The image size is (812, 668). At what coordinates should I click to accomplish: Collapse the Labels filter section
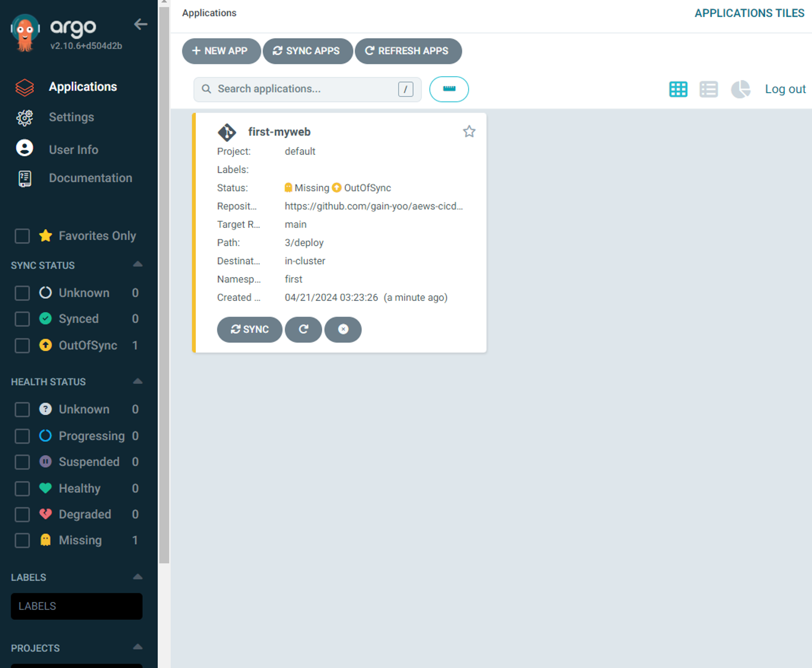[x=138, y=577]
